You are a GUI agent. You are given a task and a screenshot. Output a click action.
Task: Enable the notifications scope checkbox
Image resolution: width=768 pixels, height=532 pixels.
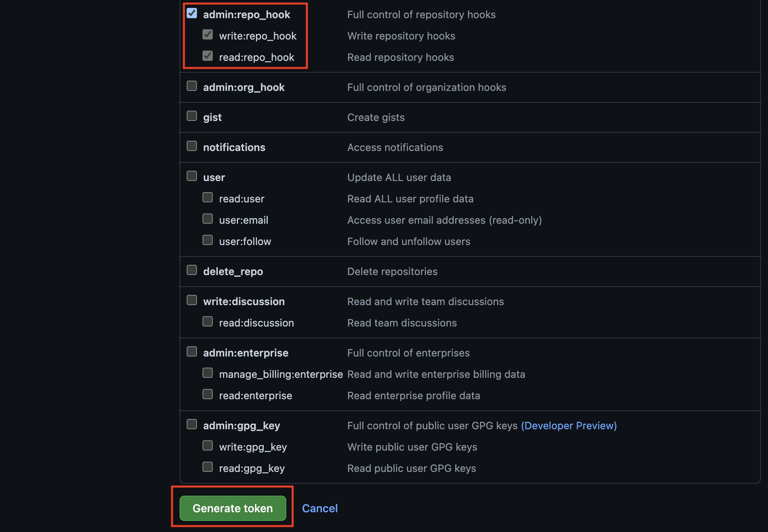[x=192, y=146]
